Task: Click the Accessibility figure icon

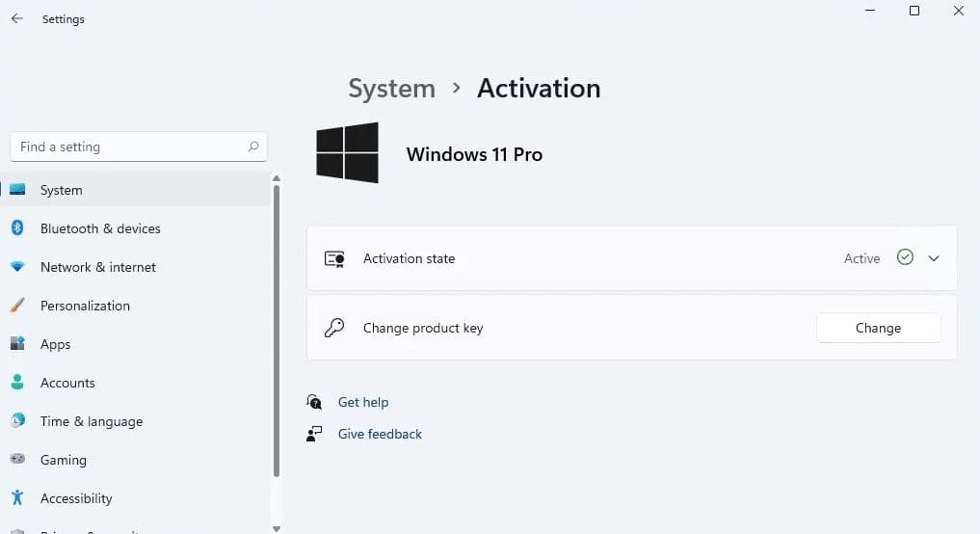Action: point(17,498)
